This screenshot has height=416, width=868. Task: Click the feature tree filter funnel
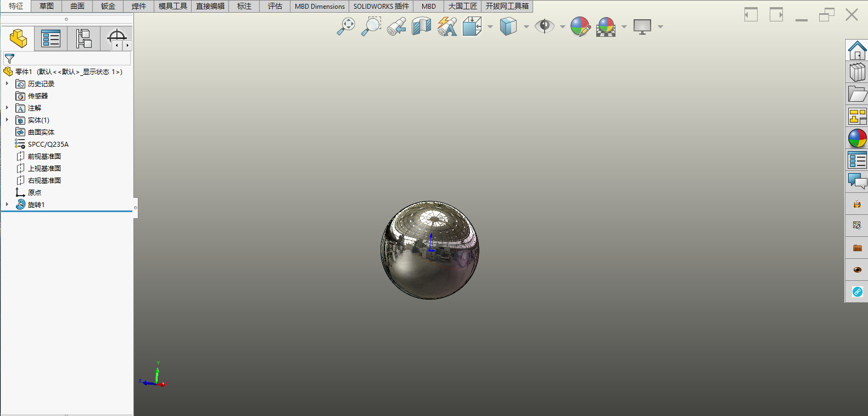(9, 58)
